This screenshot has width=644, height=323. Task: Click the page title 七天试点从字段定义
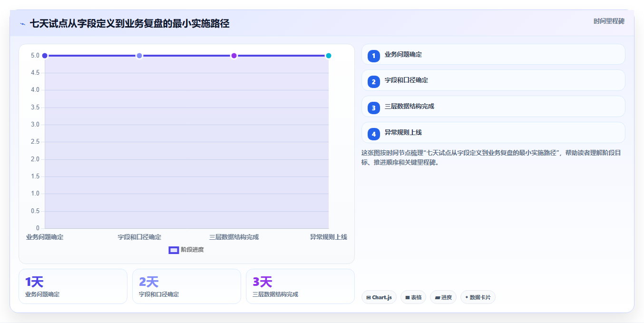pos(129,24)
